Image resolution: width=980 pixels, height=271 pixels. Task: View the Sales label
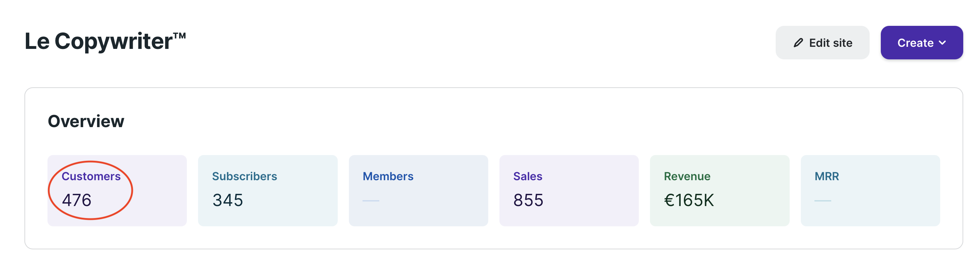pos(527,176)
